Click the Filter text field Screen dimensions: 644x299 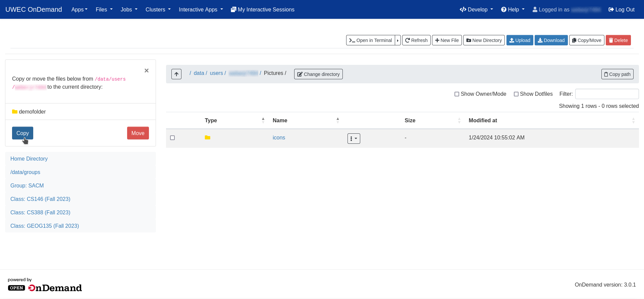click(607, 94)
